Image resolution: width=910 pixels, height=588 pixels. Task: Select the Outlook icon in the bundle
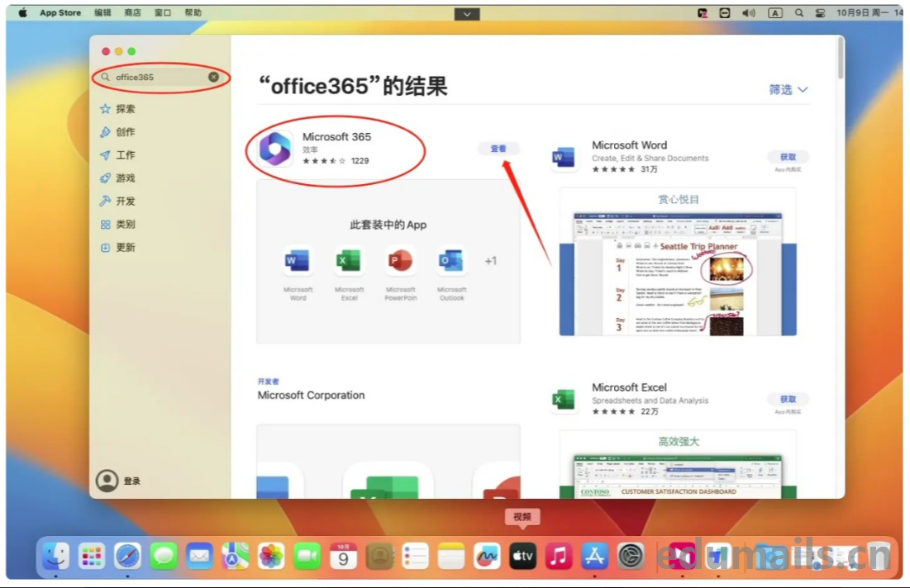pyautogui.click(x=451, y=261)
